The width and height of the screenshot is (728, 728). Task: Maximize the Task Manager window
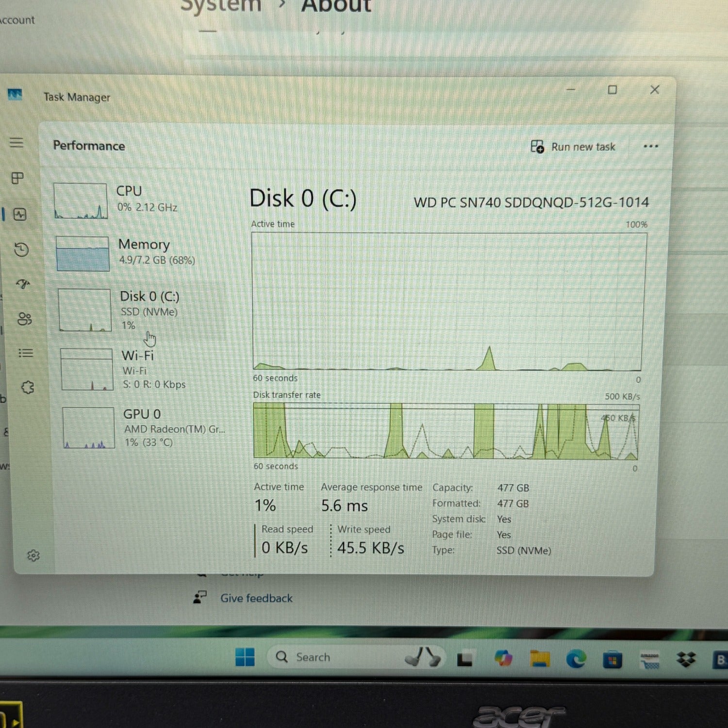click(612, 90)
